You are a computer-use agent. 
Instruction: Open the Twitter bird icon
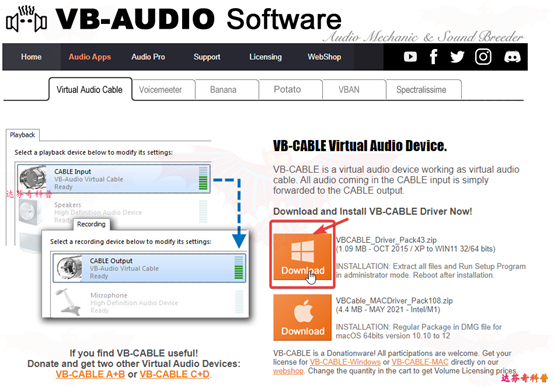coord(457,57)
